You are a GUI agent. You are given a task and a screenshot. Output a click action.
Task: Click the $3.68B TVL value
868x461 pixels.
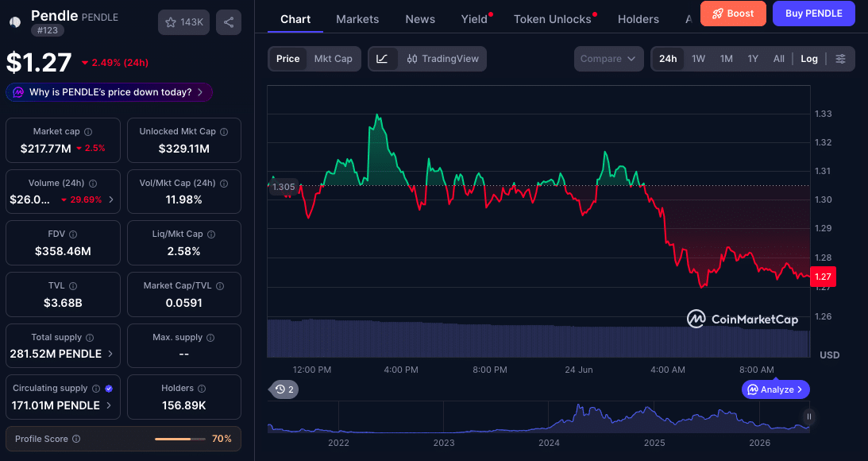[63, 303]
